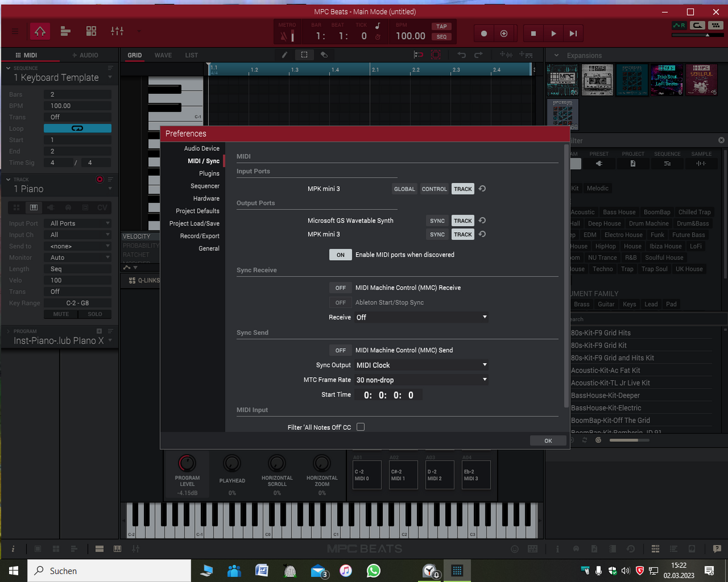Toggle CONTROL for MPK mini 3 input
Viewport: 728px width, 582px height.
(x=434, y=189)
